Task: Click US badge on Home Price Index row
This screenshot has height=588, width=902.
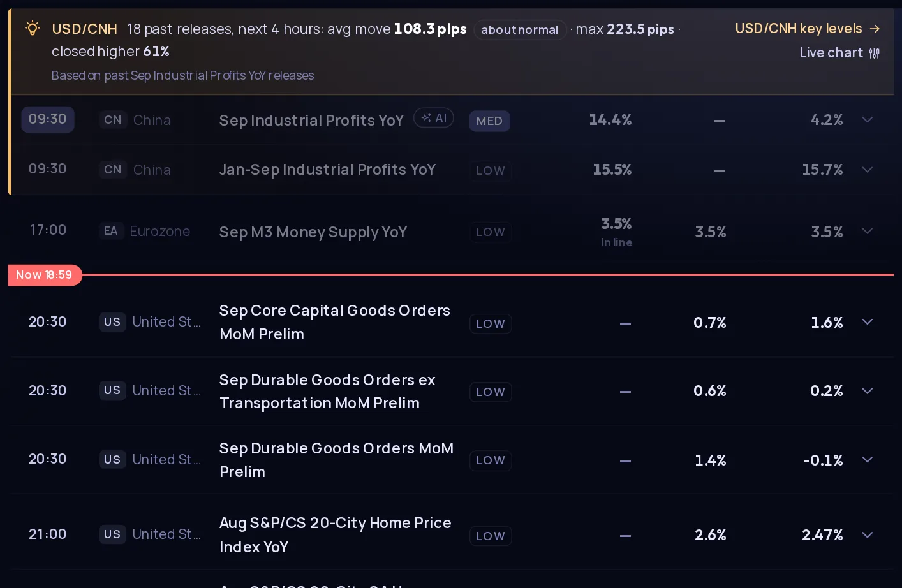Action: pos(112,534)
